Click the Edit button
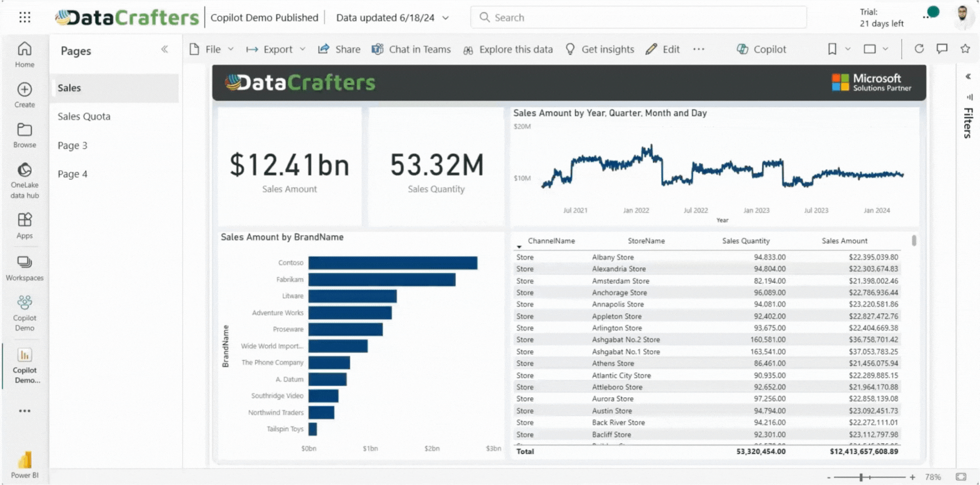This screenshot has width=980, height=485. (x=663, y=50)
